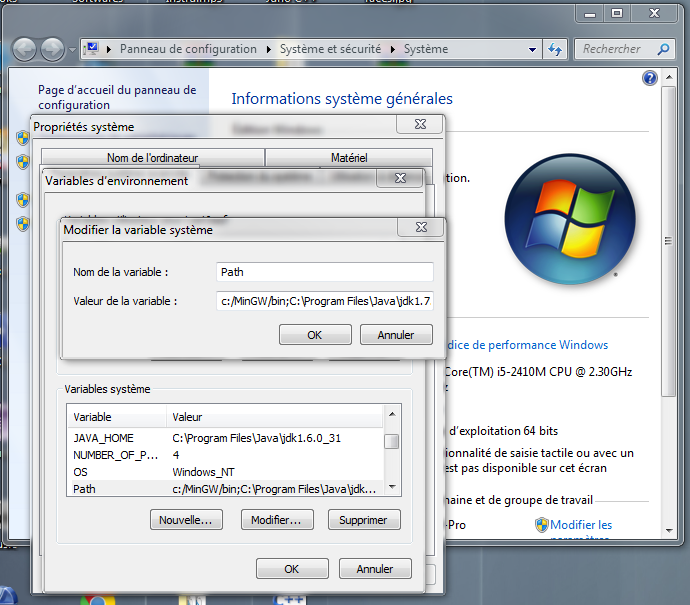This screenshot has height=605, width=690.
Task: Open the address bar history dropdown
Action: click(532, 50)
